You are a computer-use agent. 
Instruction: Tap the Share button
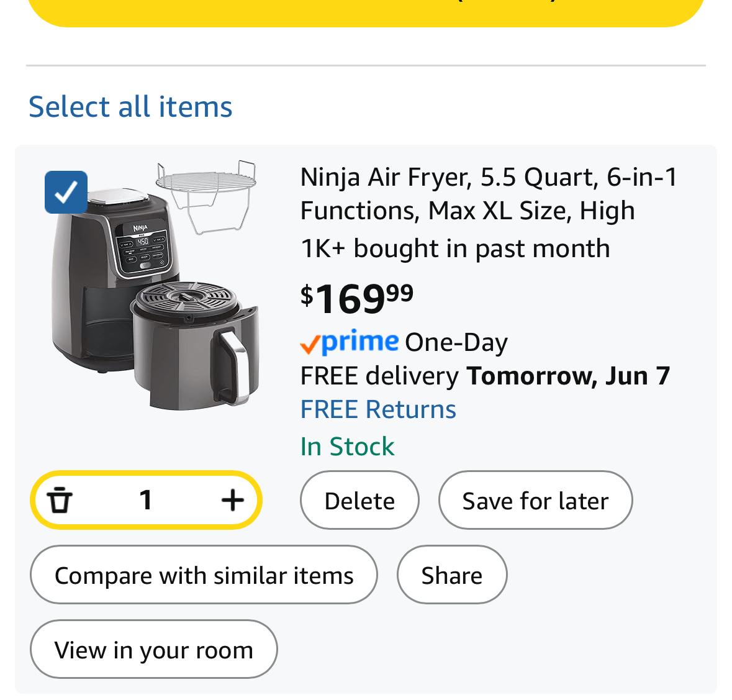[x=451, y=575]
